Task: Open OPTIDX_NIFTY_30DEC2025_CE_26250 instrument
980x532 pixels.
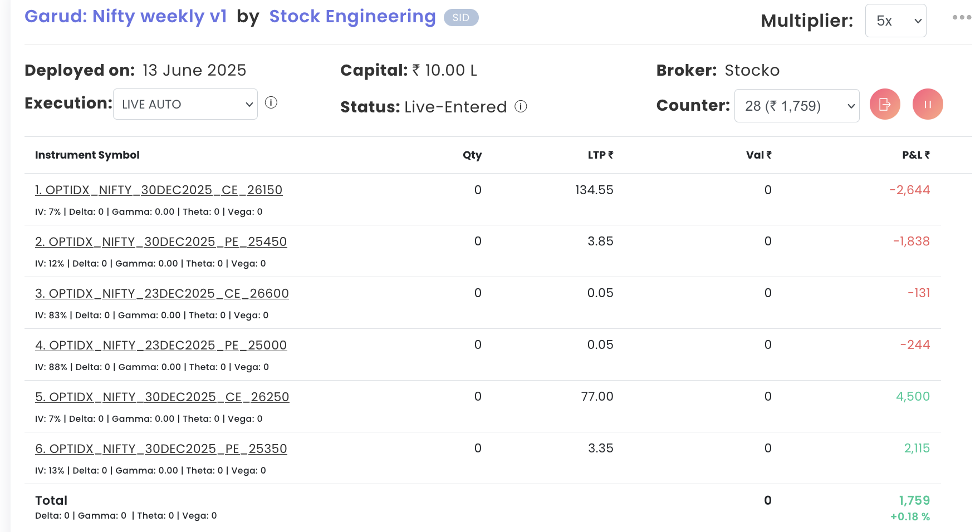Action: 162,397
